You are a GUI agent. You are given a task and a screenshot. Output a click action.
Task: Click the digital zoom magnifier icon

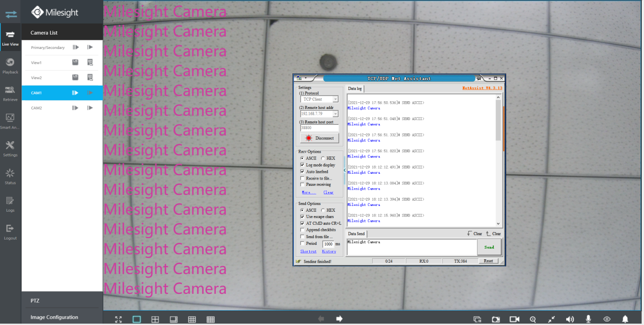point(533,319)
